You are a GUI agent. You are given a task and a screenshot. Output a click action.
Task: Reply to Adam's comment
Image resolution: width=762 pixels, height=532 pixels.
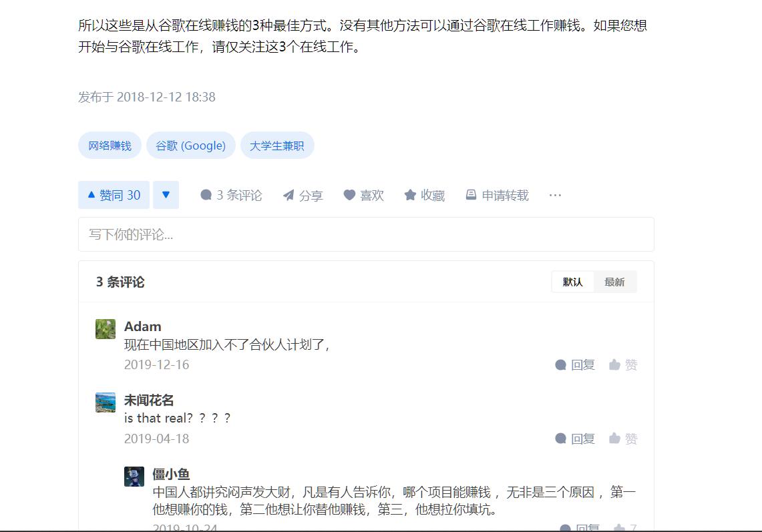coord(575,365)
